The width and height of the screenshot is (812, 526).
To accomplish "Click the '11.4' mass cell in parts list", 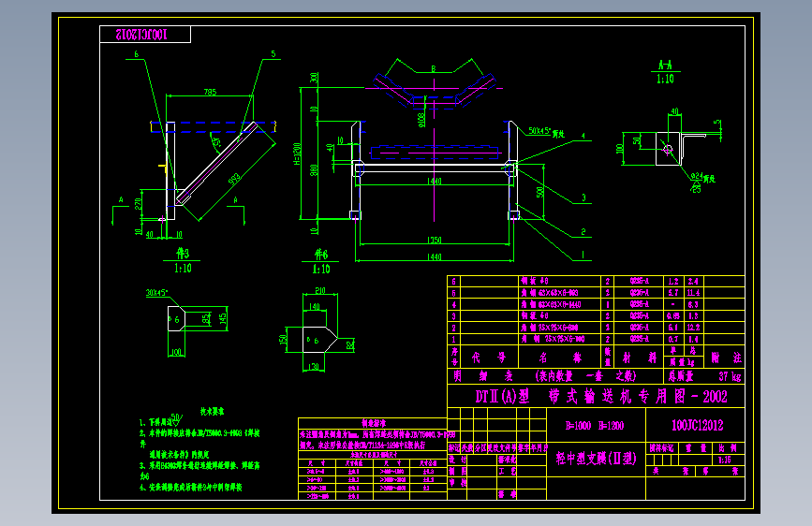I will (x=693, y=293).
